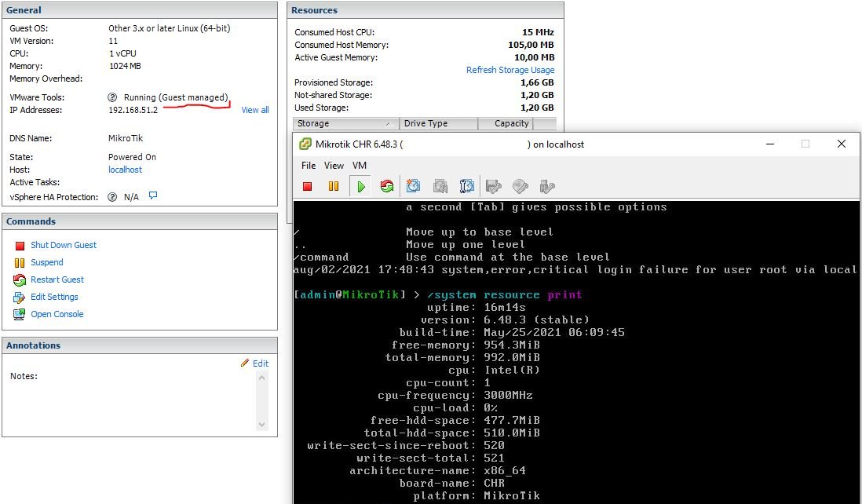The image size is (862, 504).
Task: Click the Reset VM toolbar icon
Action: 386,187
